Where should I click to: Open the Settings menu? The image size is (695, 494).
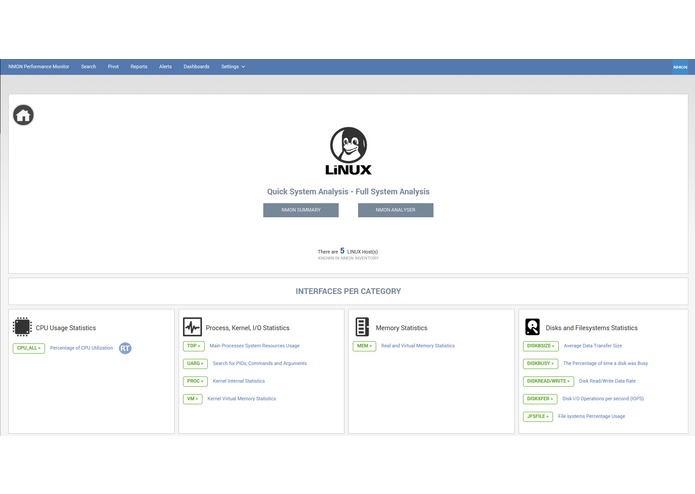coord(233,67)
